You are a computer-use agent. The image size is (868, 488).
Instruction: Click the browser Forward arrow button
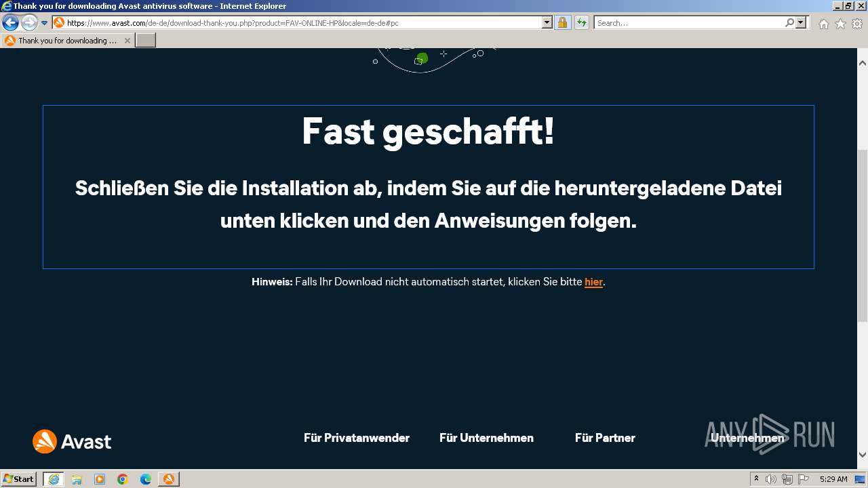pyautogui.click(x=29, y=23)
